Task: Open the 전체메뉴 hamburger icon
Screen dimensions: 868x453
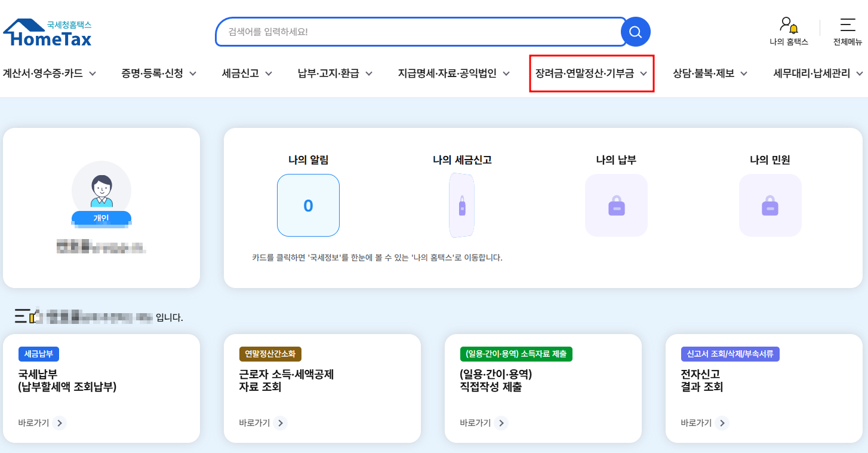Action: [849, 26]
